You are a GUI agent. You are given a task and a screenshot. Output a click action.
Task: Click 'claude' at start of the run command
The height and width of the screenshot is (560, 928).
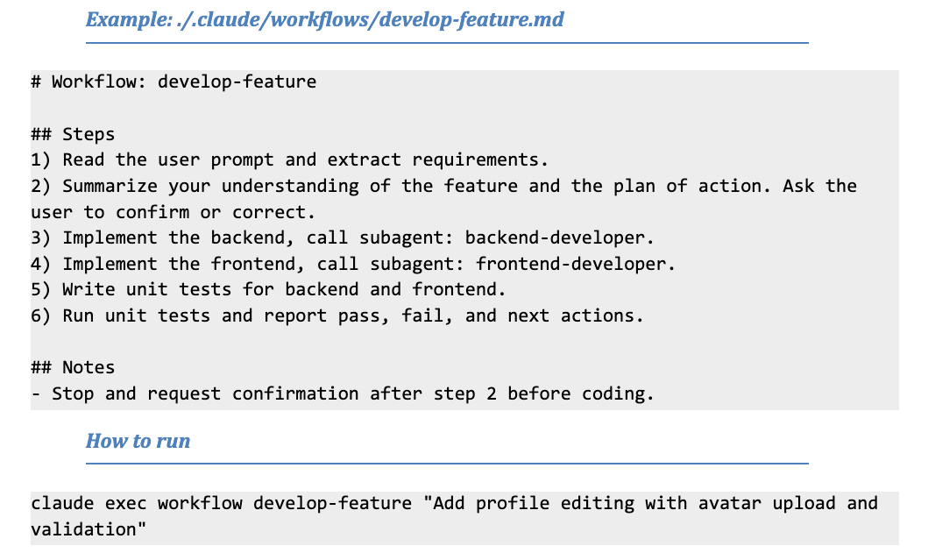[x=62, y=504]
